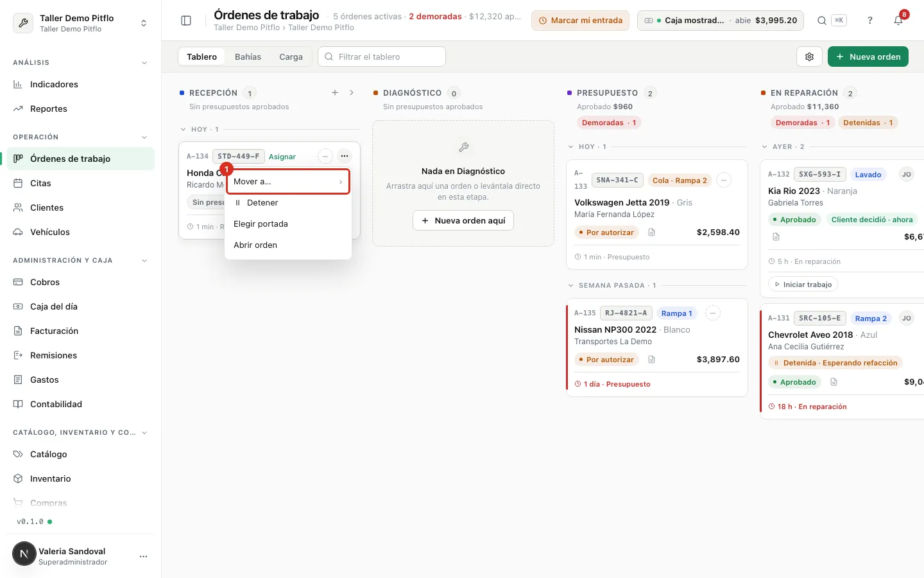
Task: Switch to the Carga tab
Action: (x=291, y=57)
